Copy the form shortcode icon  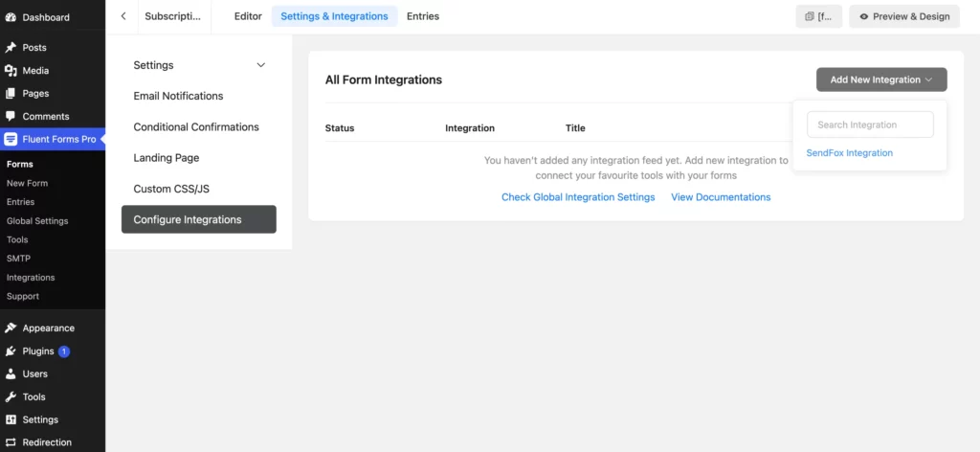point(810,17)
